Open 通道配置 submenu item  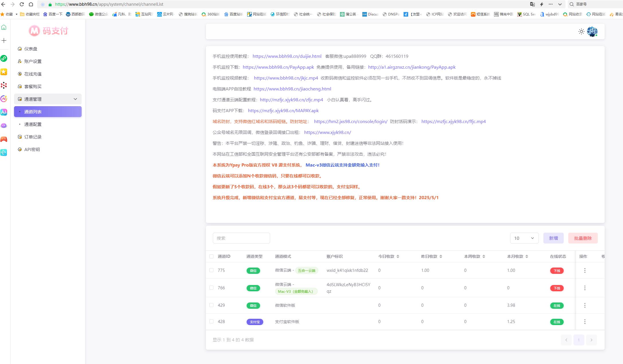33,124
